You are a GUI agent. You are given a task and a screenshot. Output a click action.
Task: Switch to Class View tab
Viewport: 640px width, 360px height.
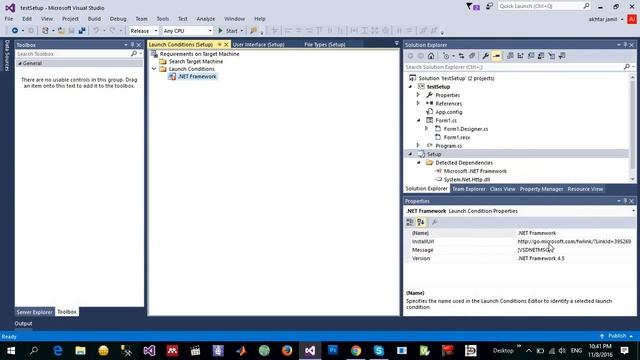tap(502, 189)
